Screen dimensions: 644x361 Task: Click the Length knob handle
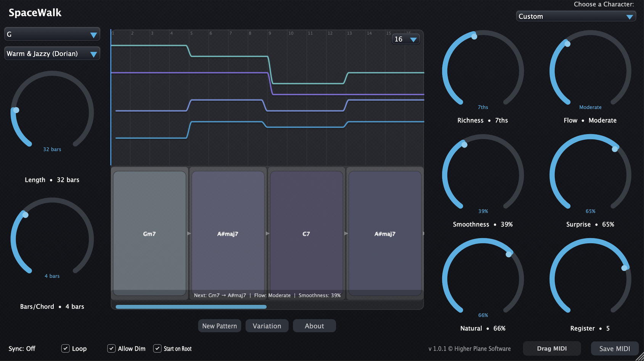(x=16, y=110)
